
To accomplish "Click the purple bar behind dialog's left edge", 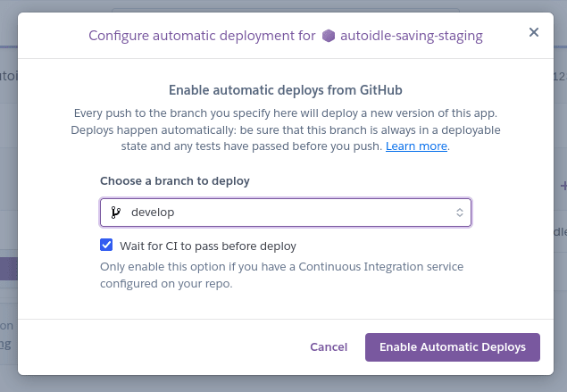I will pyautogui.click(x=8, y=268).
